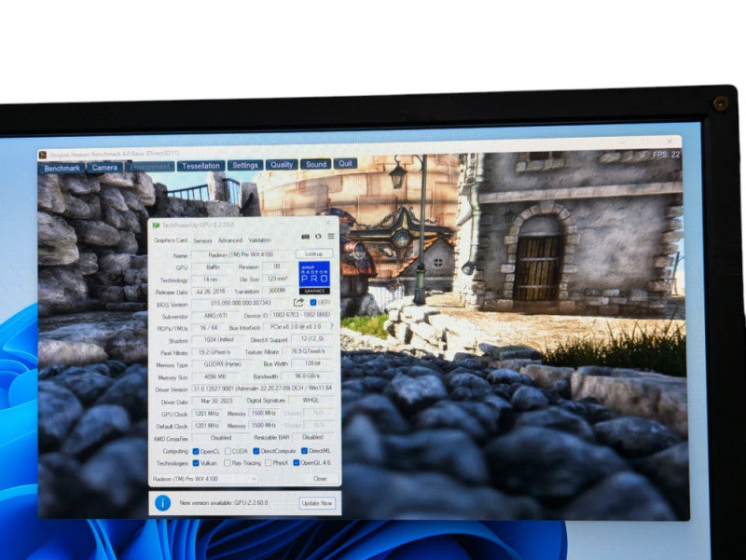Toggle the OpenCL checkbox
The width and height of the screenshot is (746, 560).
pos(196,451)
